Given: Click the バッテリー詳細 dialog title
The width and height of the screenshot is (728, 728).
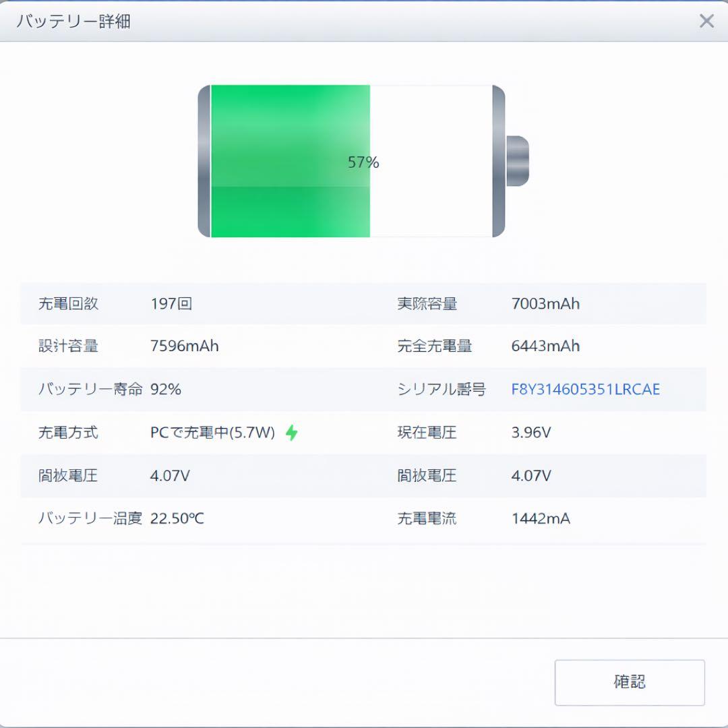Looking at the screenshot, I should click(x=69, y=21).
